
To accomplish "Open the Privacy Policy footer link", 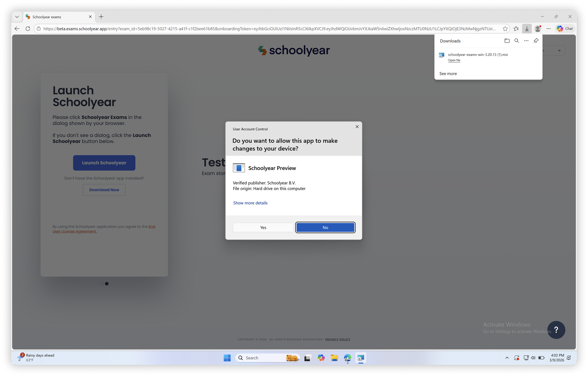I will (x=337, y=339).
